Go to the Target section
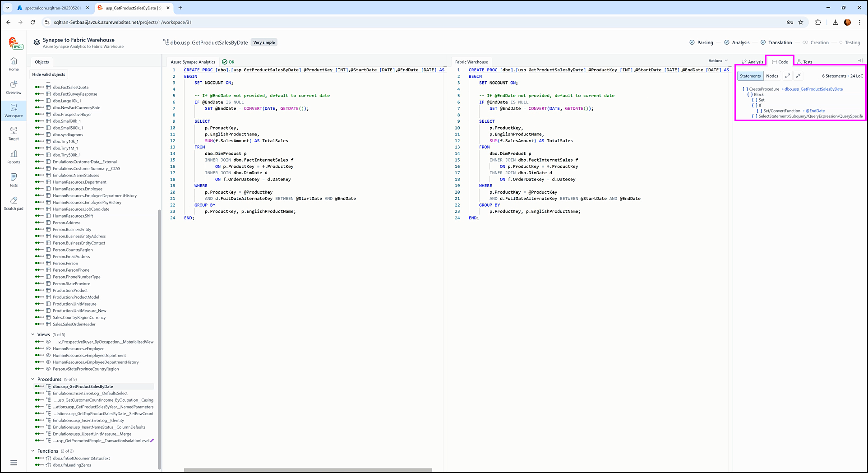868x473 pixels. [14, 133]
